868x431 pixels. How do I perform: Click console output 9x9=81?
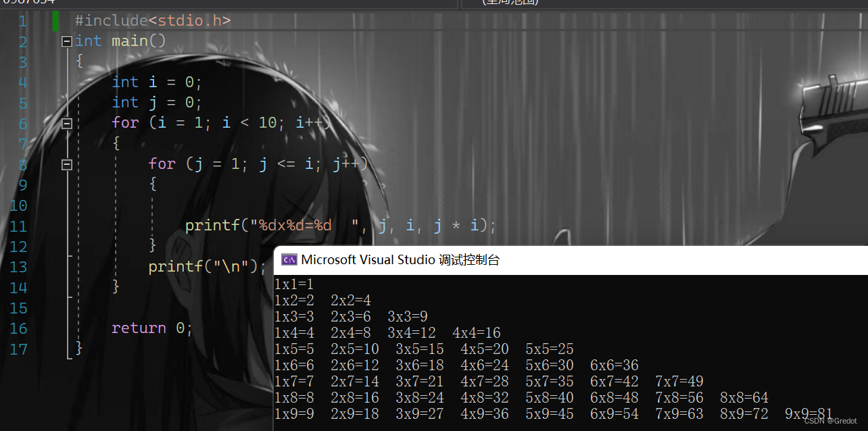[809, 414]
